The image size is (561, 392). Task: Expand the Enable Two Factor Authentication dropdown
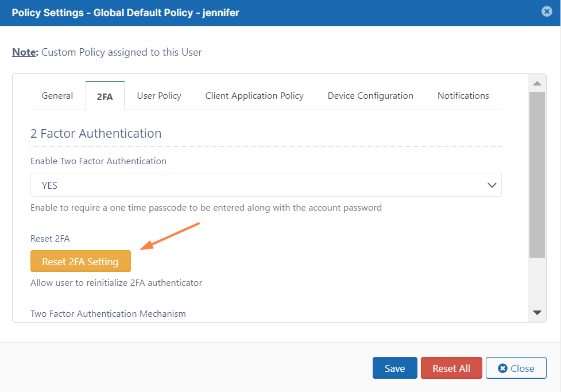[x=266, y=185]
